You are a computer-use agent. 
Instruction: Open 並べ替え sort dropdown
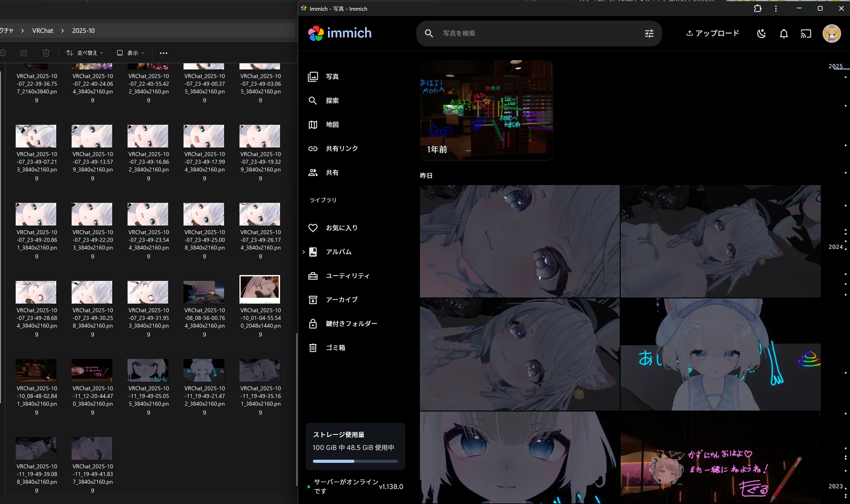85,53
